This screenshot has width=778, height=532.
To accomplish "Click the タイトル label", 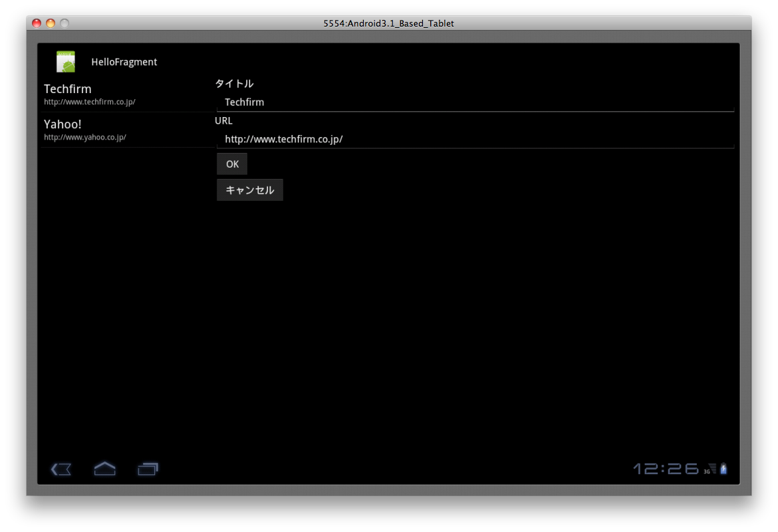I will 234,84.
